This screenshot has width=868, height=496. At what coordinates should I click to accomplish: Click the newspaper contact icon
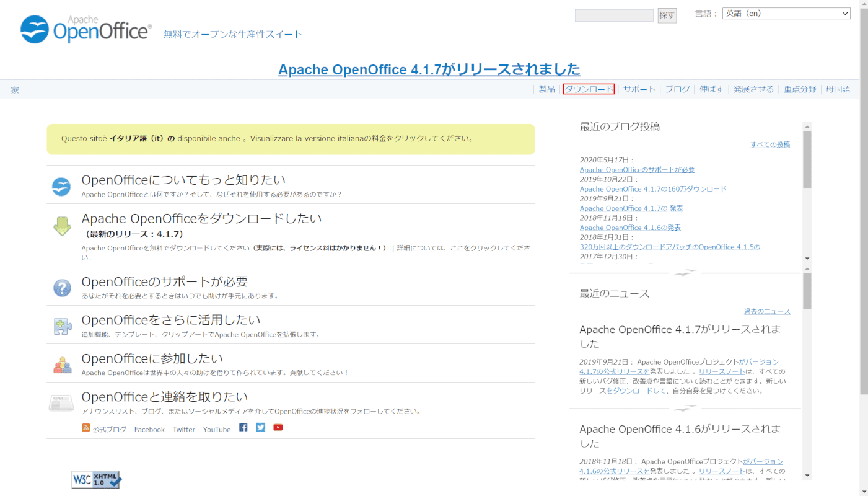pyautogui.click(x=61, y=403)
